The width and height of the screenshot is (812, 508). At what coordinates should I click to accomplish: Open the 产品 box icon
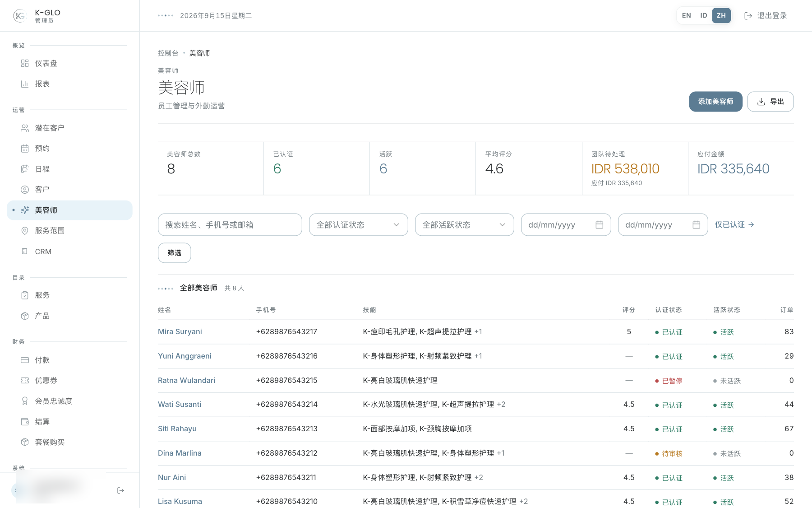pyautogui.click(x=25, y=316)
